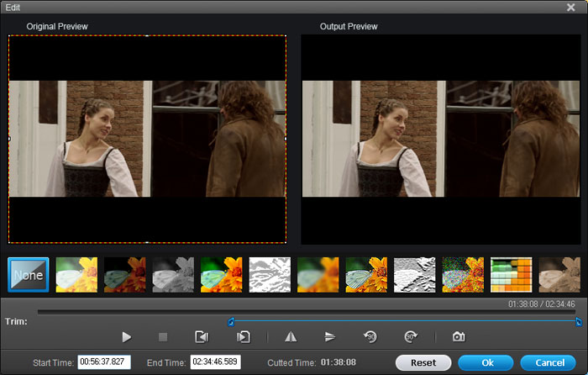Click the Start Time field
The width and height of the screenshot is (588, 375).
[x=104, y=362]
